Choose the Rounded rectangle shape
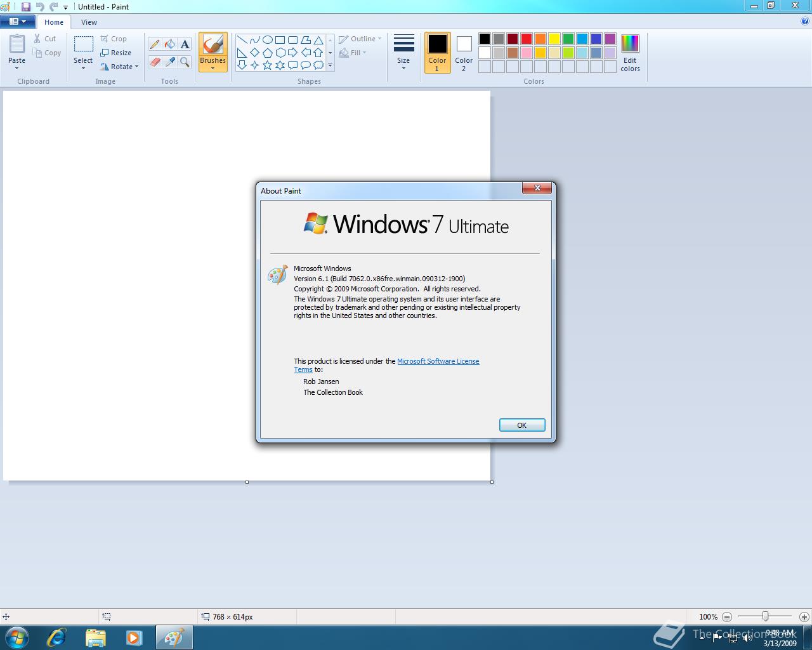The image size is (812, 650). (x=292, y=39)
